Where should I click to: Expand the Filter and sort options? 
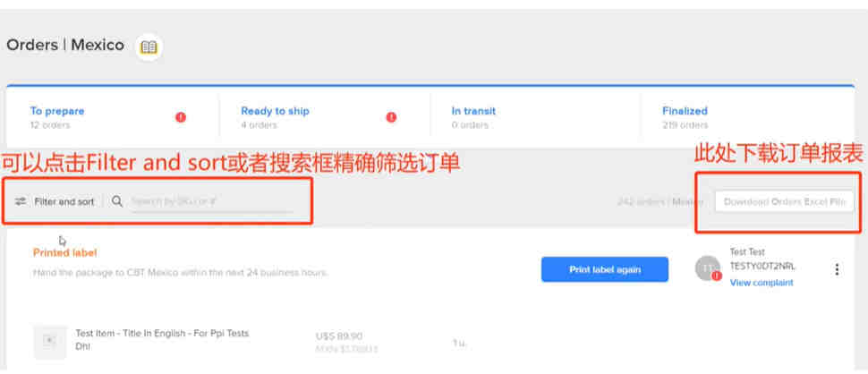(64, 201)
